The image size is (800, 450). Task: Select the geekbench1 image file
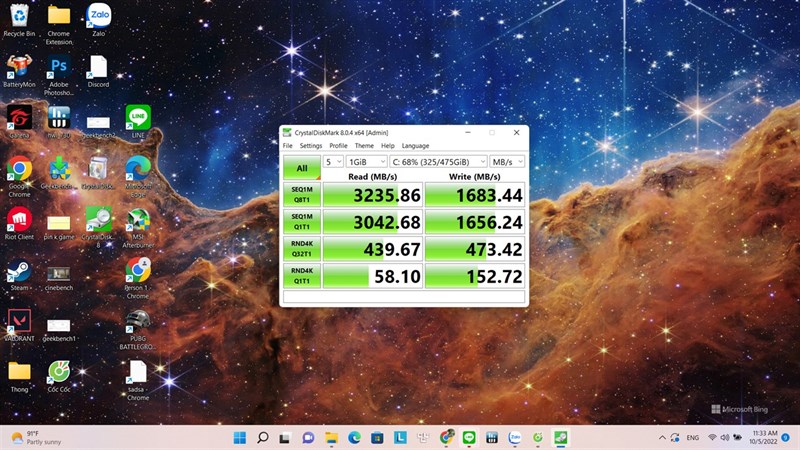[59, 329]
